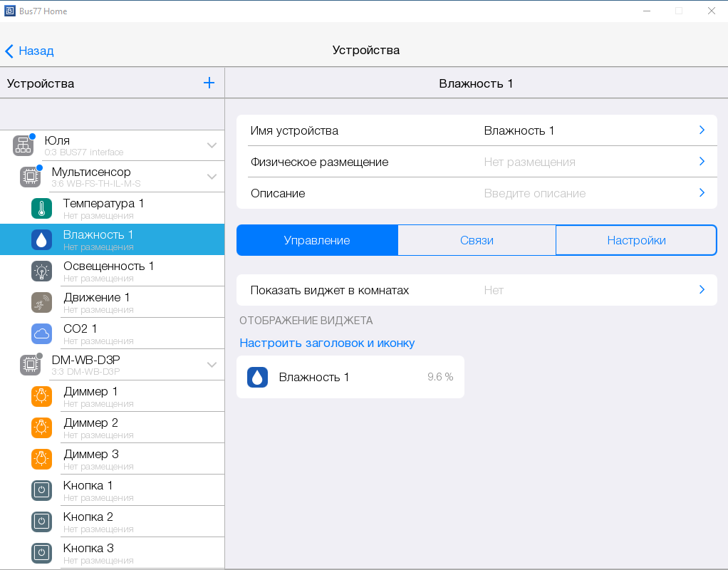Click the network icon for Юля interface
The width and height of the screenshot is (728, 570).
[23, 145]
